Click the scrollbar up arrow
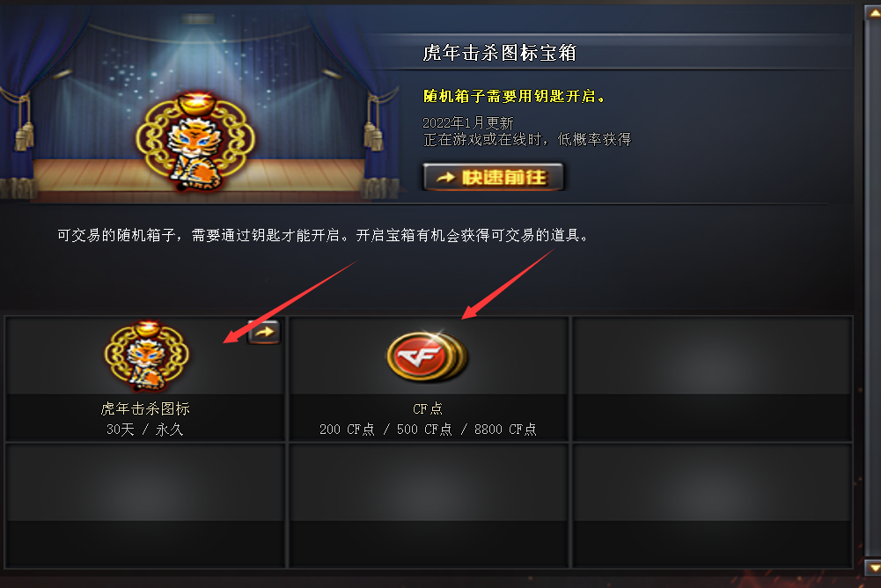The height and width of the screenshot is (588, 881). pyautogui.click(x=872, y=12)
